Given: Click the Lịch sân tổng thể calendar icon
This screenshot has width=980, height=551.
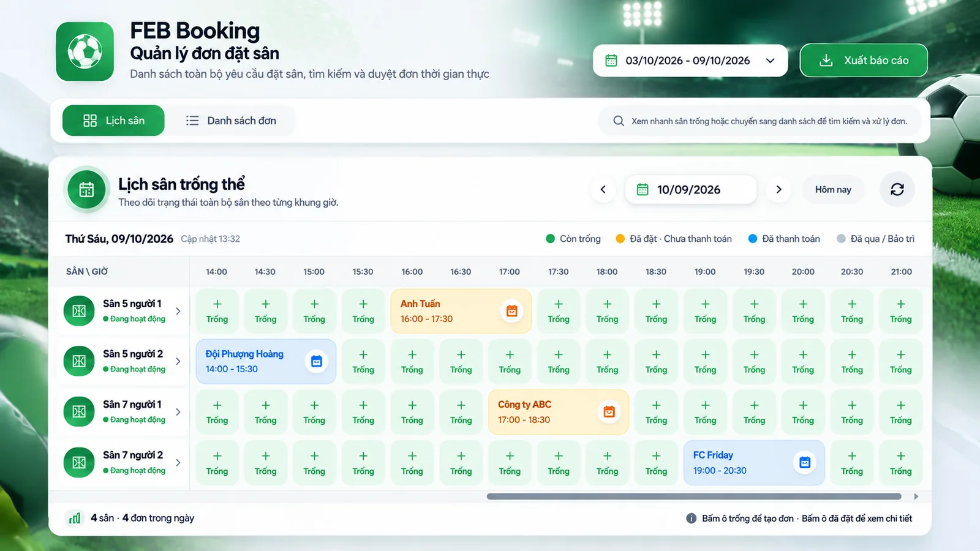Looking at the screenshot, I should point(86,190).
